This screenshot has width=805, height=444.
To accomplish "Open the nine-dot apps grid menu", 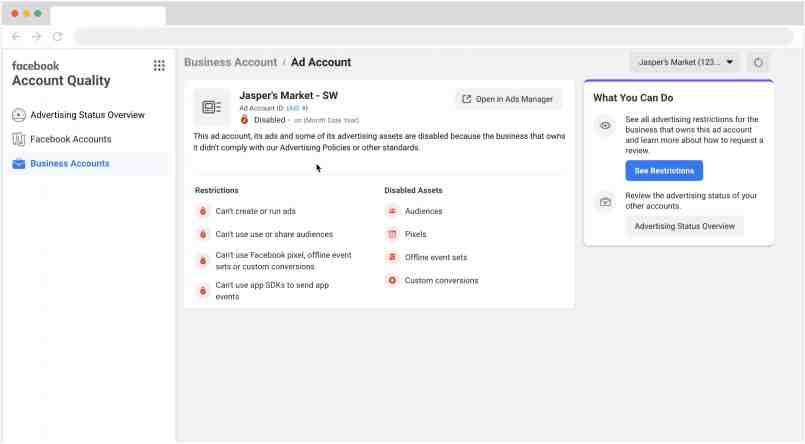I will (159, 65).
